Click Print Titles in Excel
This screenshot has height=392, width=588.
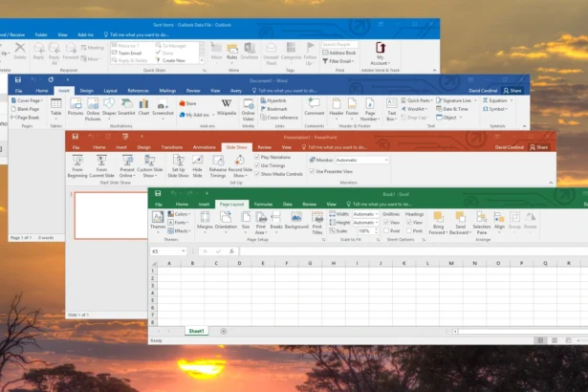[316, 223]
